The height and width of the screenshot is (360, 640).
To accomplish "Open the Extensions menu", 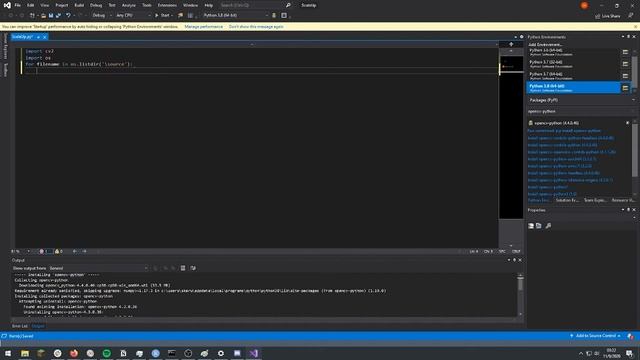I will pos(167,5).
